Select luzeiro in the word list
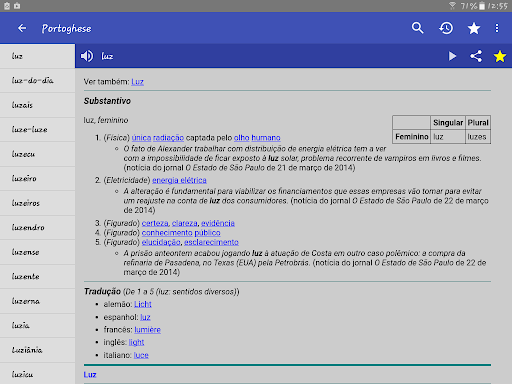Viewport: 512px width, 384px height. (x=37, y=178)
